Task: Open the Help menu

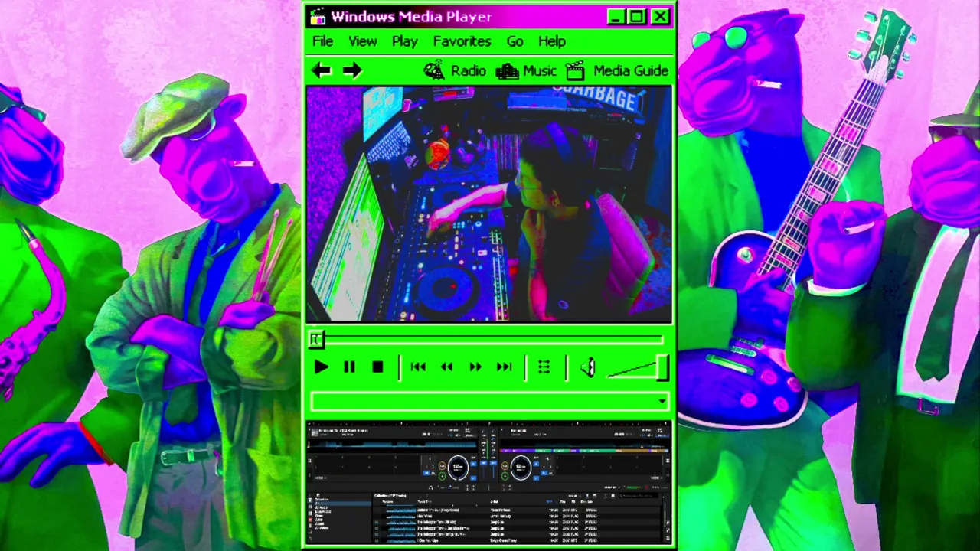Action: (x=552, y=41)
